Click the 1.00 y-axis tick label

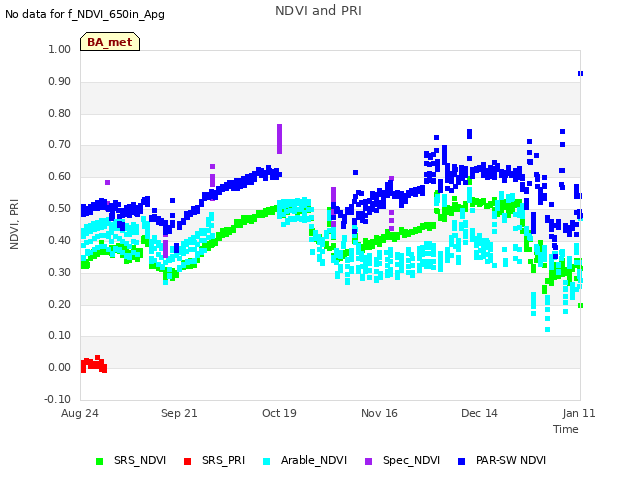60,49
